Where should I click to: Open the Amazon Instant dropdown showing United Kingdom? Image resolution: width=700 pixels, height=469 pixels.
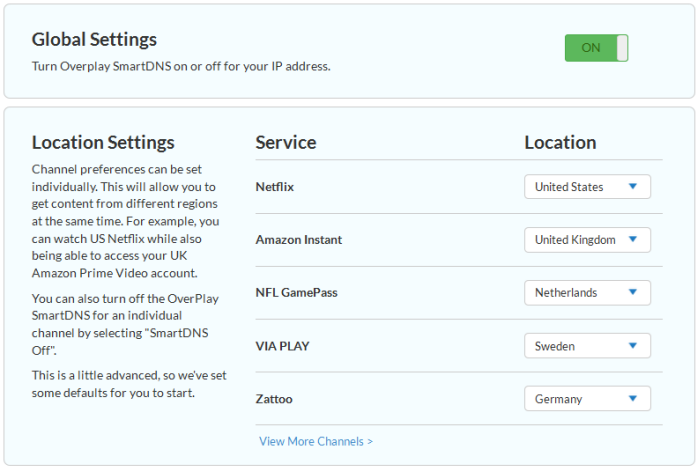(x=587, y=240)
